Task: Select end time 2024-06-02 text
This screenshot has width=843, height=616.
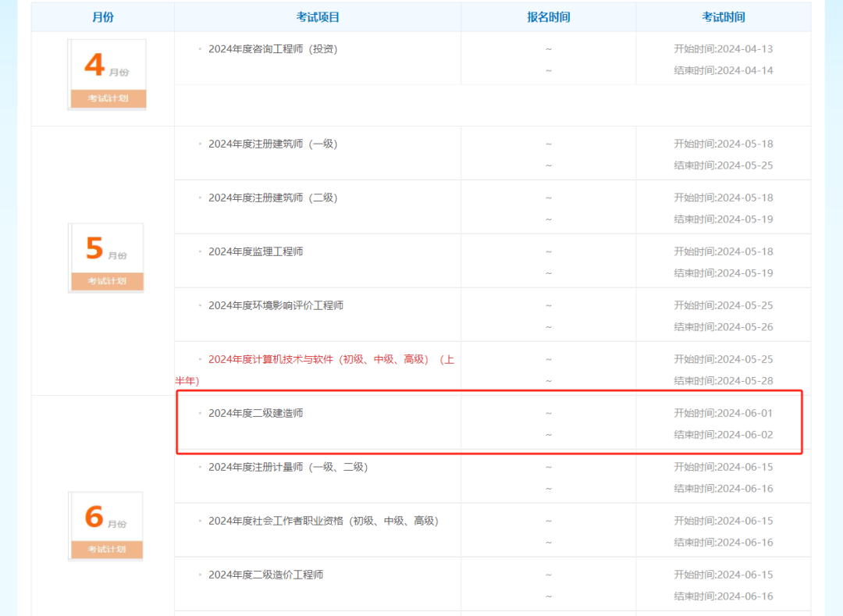Action: tap(723, 434)
